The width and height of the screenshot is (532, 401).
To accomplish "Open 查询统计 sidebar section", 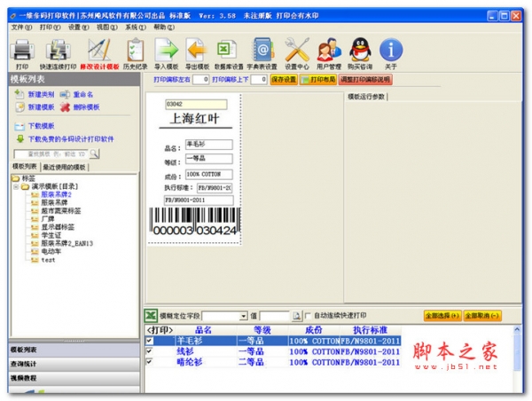I will (x=74, y=364).
